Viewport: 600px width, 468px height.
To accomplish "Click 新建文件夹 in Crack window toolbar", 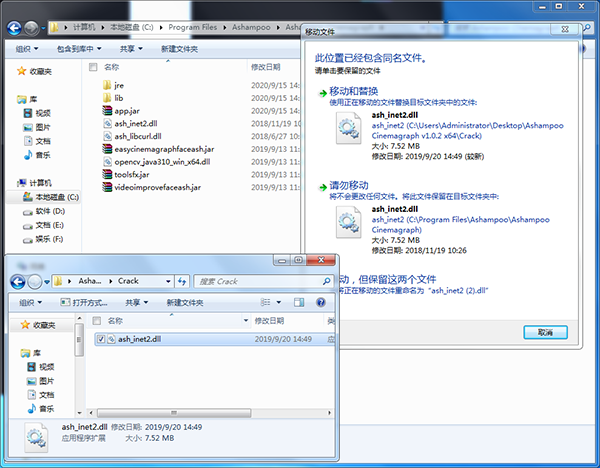I will pyautogui.click(x=185, y=303).
